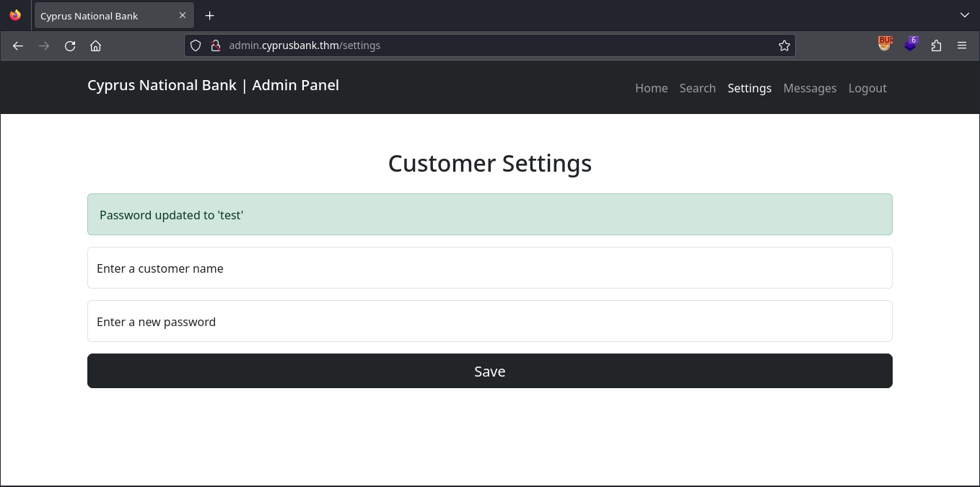Open a new browser tab
980x487 pixels.
209,15
